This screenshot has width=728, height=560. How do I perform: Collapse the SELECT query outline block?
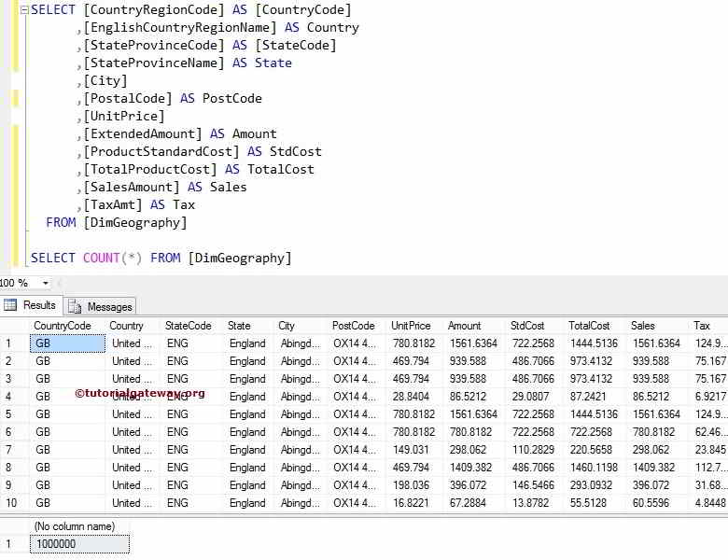[x=25, y=9]
